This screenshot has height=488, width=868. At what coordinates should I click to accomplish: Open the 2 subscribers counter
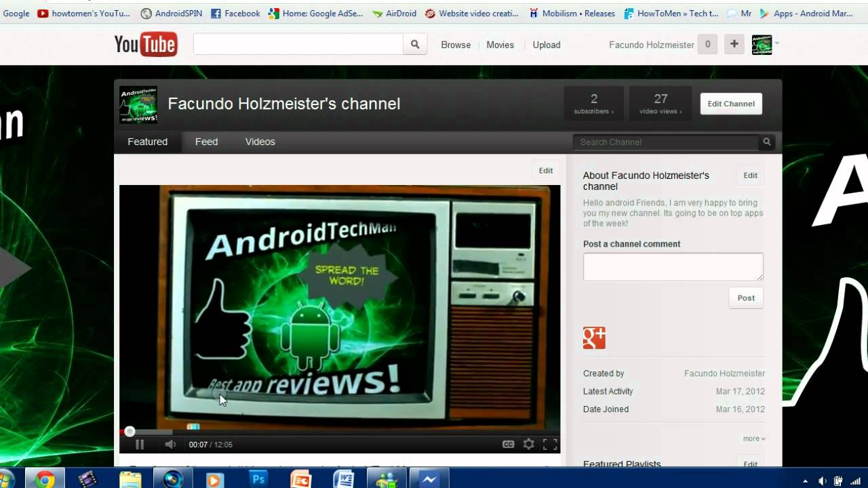coord(594,104)
